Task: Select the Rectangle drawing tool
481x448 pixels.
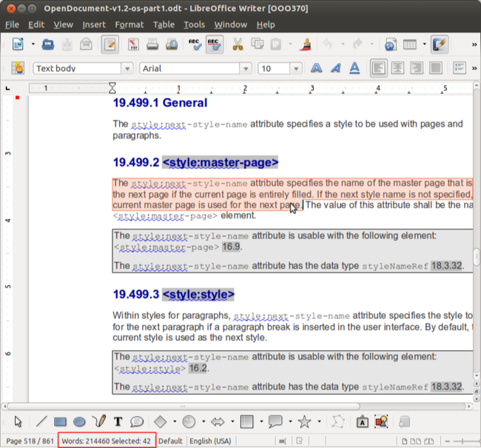Action: pos(61,422)
